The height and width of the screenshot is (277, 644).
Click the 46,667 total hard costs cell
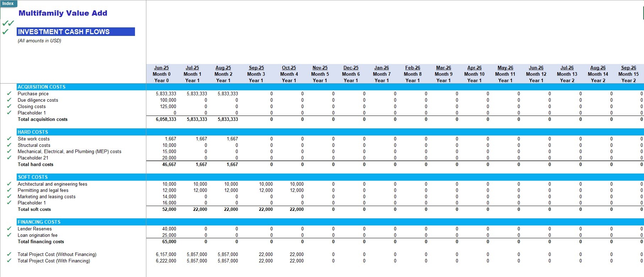[169, 164]
